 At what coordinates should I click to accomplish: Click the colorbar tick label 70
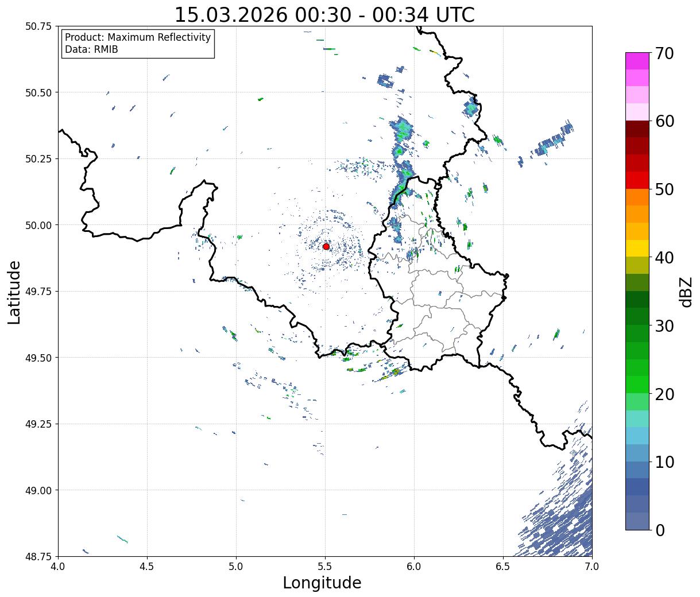pos(664,53)
